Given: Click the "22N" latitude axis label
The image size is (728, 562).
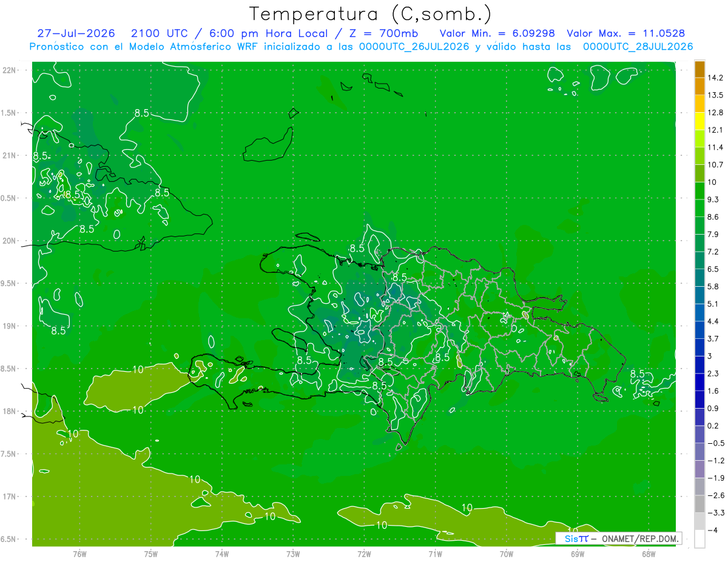Looking at the screenshot, I should [9, 70].
